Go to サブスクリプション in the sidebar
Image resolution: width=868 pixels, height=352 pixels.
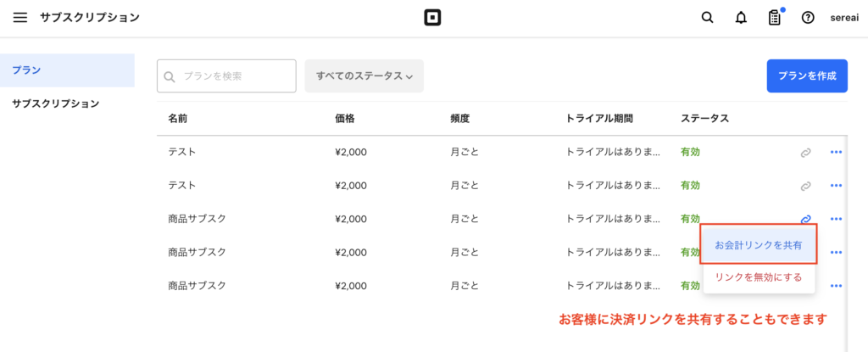pyautogui.click(x=55, y=103)
